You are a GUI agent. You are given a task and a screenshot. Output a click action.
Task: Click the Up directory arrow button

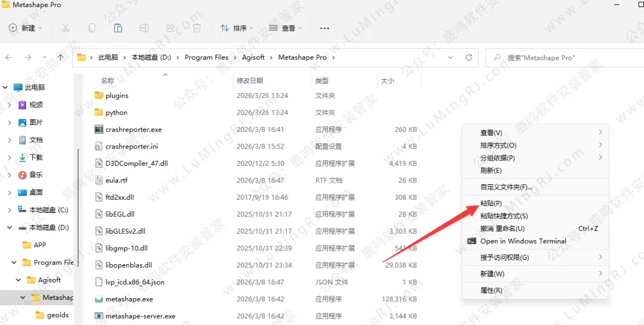coord(60,57)
